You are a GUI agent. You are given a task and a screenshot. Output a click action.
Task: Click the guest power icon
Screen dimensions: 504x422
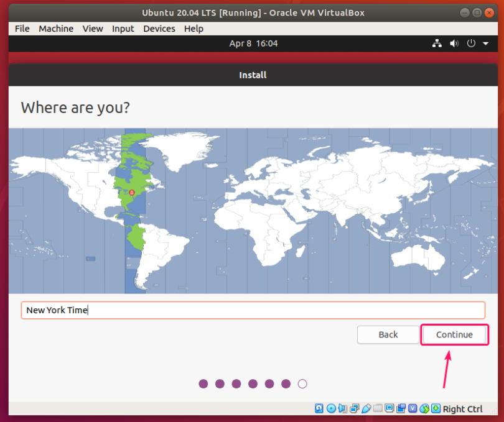click(x=471, y=43)
